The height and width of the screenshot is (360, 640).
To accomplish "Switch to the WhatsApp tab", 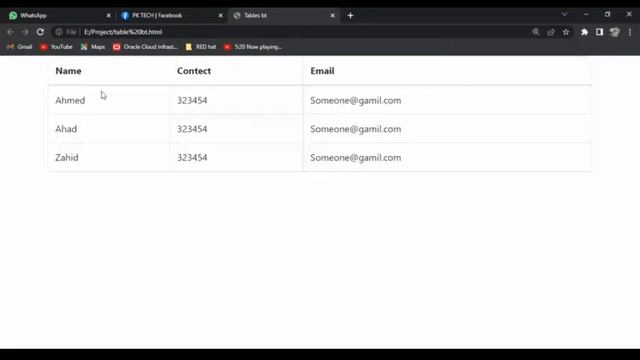I will (60, 16).
